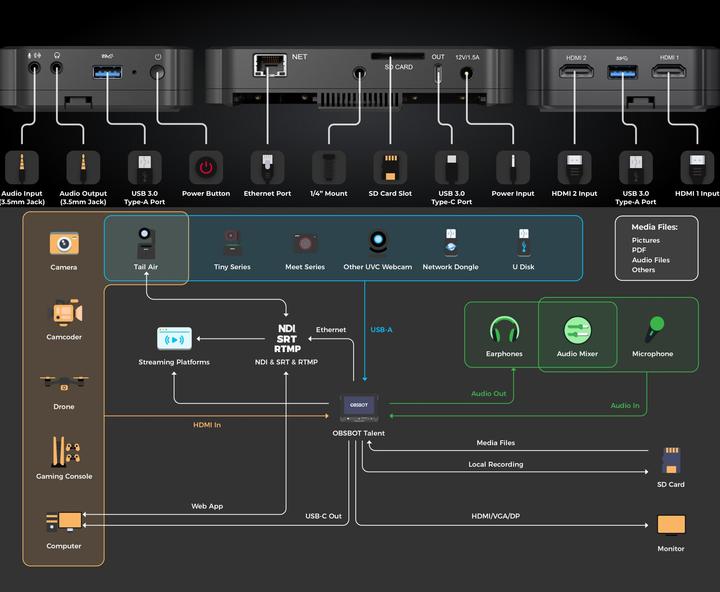Image resolution: width=720 pixels, height=592 pixels.
Task: Click the physical Ethernet NET port on device
Action: (x=270, y=65)
